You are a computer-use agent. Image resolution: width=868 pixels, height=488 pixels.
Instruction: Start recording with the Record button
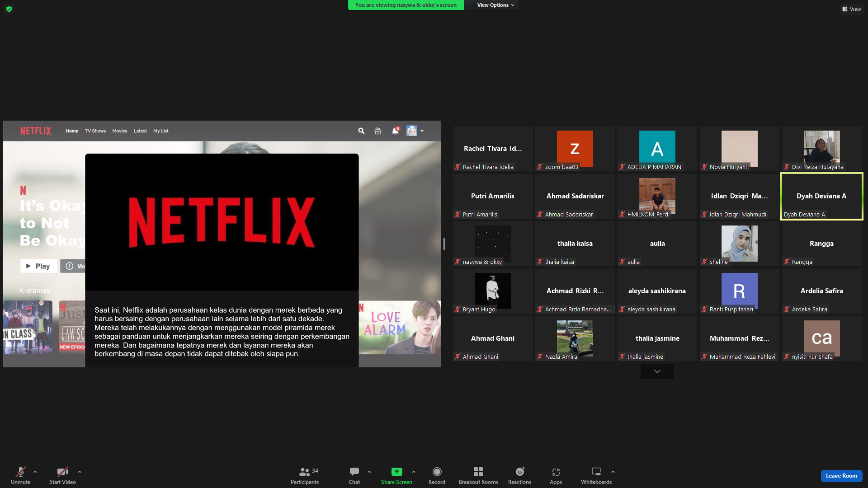[x=437, y=476]
